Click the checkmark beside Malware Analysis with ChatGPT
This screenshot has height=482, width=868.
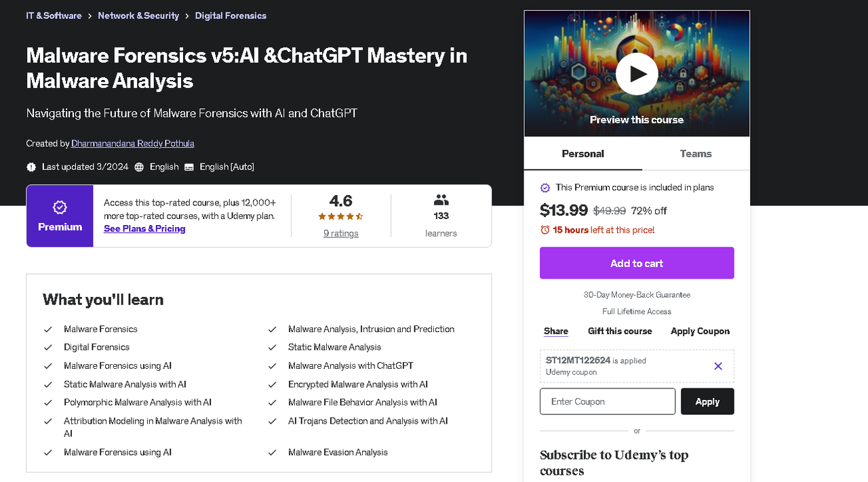click(x=272, y=366)
